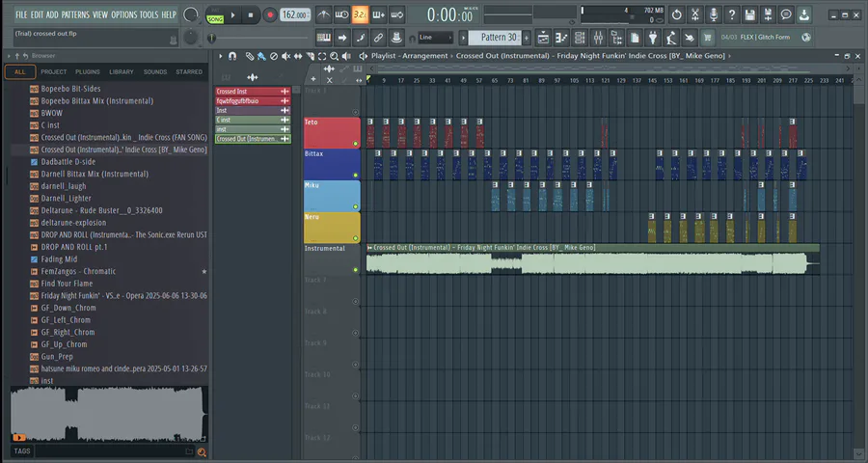Image resolution: width=868 pixels, height=463 pixels.
Task: Select the Crossed Inst clip in picker
Action: click(253, 92)
